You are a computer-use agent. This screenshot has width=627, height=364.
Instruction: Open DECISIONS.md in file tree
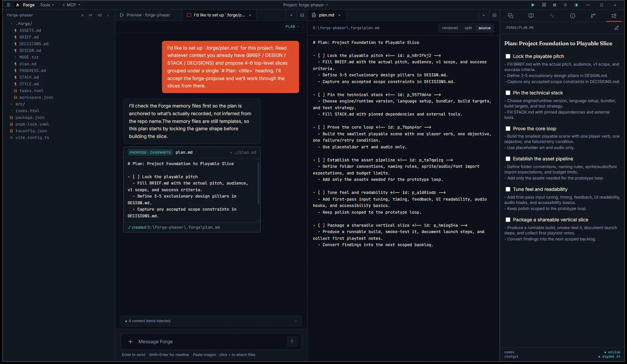pos(34,44)
